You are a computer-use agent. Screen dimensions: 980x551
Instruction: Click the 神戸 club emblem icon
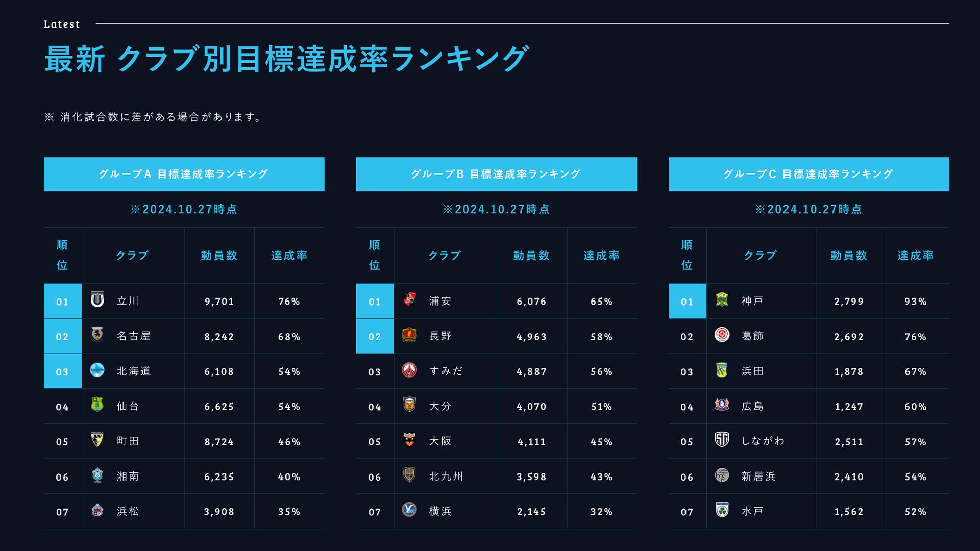tap(722, 299)
